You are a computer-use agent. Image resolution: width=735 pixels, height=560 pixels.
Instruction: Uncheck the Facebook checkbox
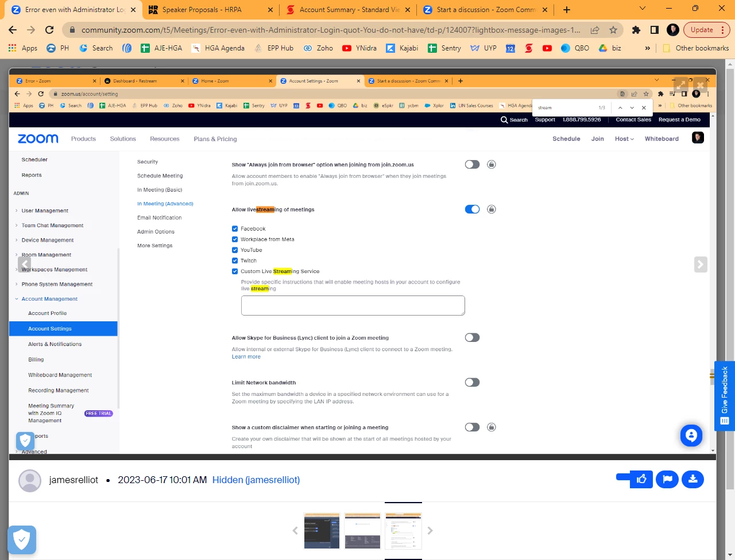[x=235, y=228]
